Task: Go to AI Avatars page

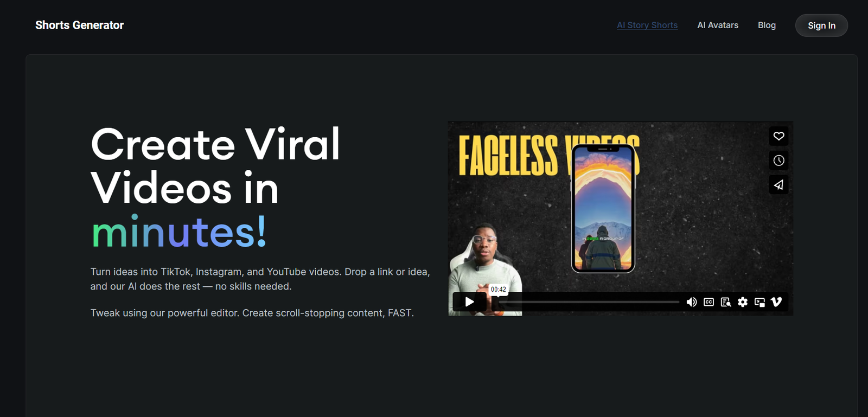Action: pos(718,25)
